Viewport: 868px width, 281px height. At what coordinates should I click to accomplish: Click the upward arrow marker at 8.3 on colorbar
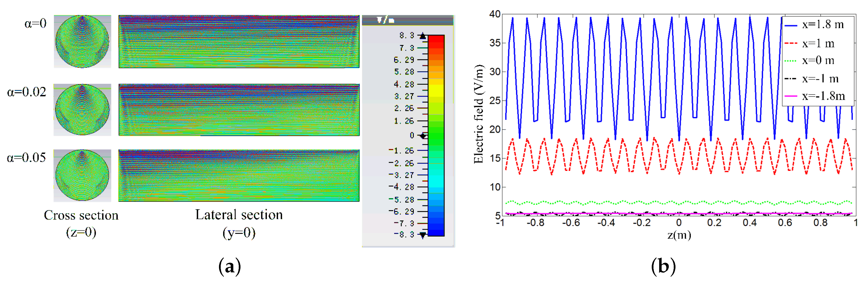[x=423, y=36]
